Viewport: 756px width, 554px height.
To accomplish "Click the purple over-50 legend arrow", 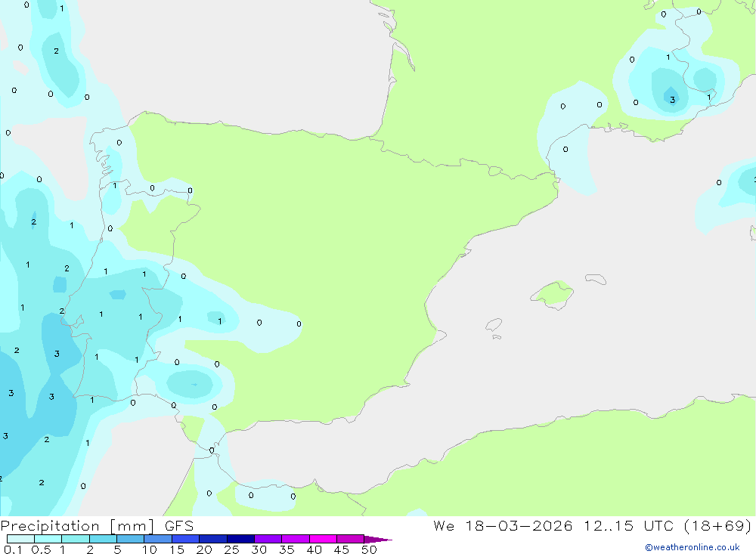I will [x=378, y=540].
